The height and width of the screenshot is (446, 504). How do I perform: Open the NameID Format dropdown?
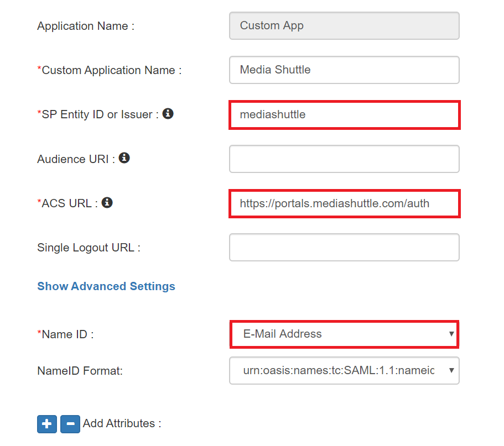[x=344, y=370]
